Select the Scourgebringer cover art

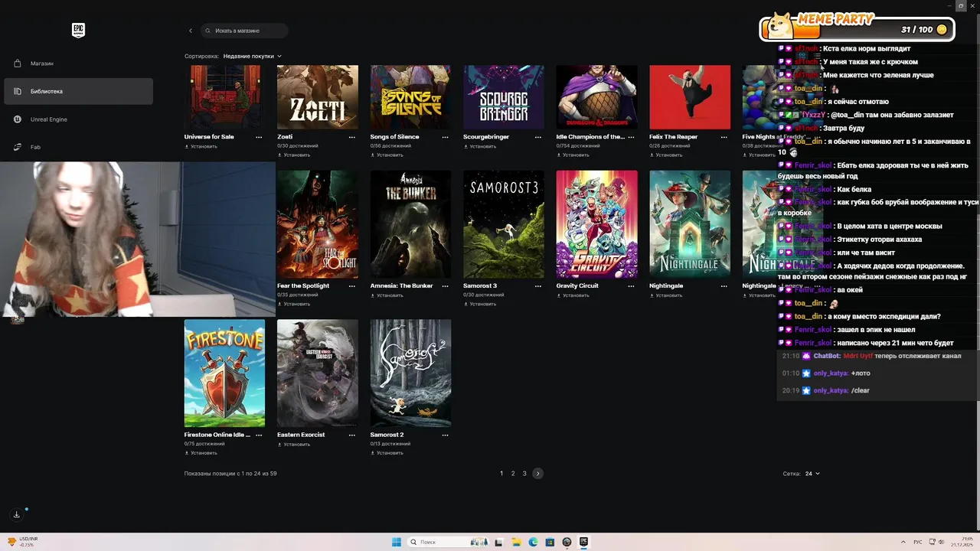[x=504, y=97]
